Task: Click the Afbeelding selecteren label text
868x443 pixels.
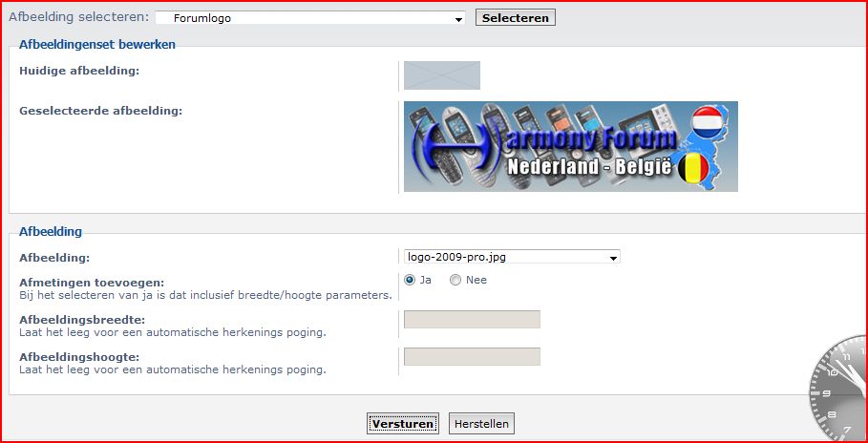Action: [78, 17]
